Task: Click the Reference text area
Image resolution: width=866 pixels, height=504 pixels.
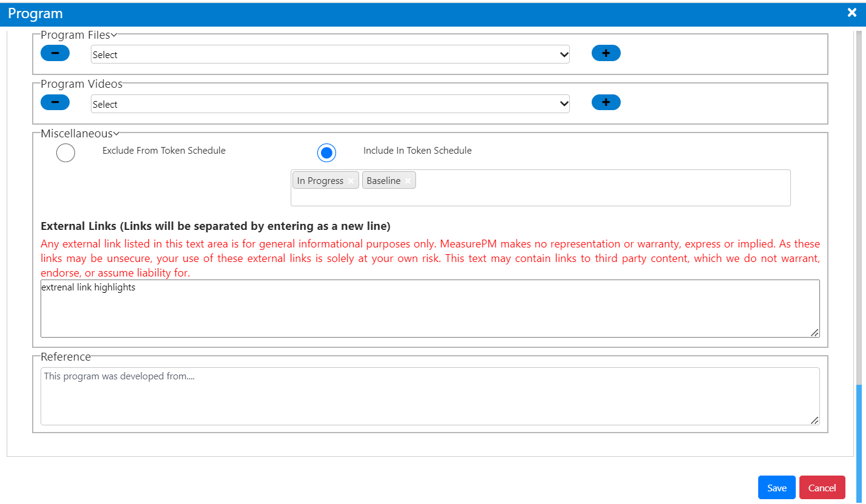Action: point(430,396)
